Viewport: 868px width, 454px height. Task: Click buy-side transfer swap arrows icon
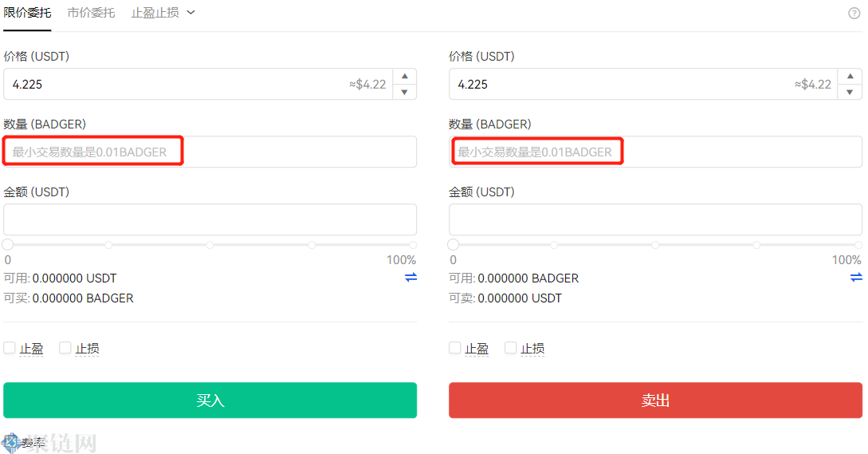[x=410, y=277]
